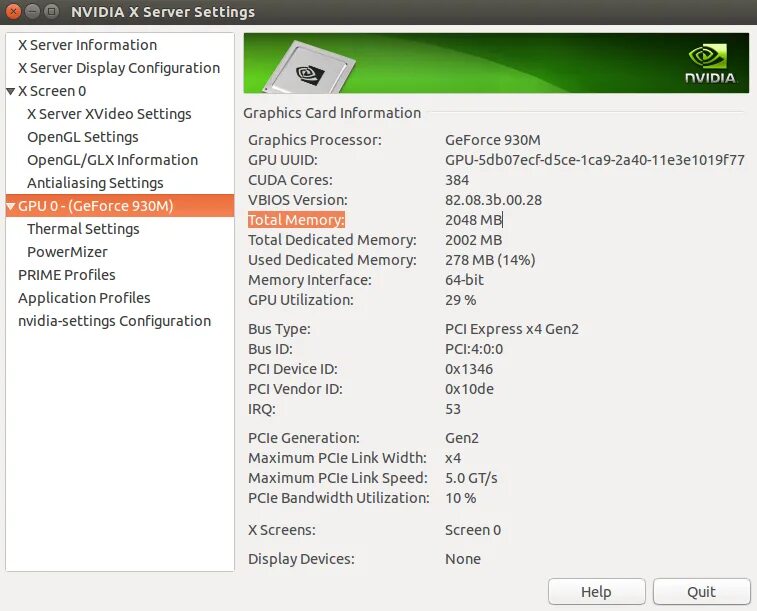Open X Server XVideo Settings
757x611 pixels.
pos(109,114)
